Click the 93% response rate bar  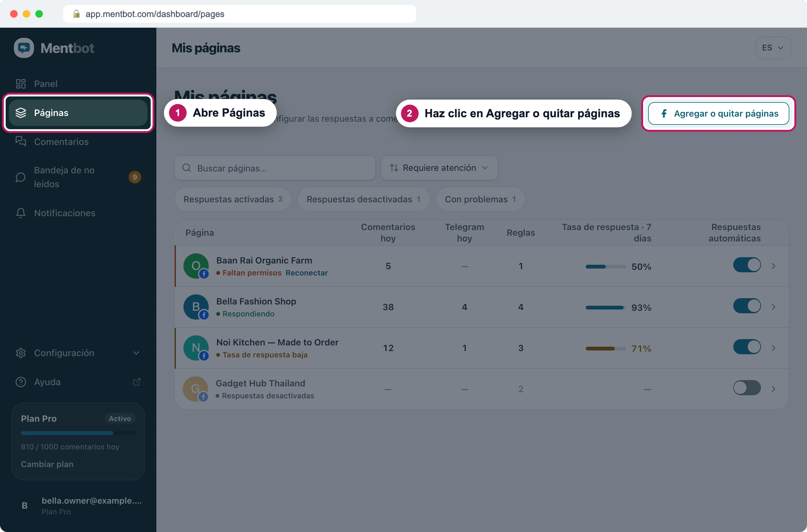(606, 308)
